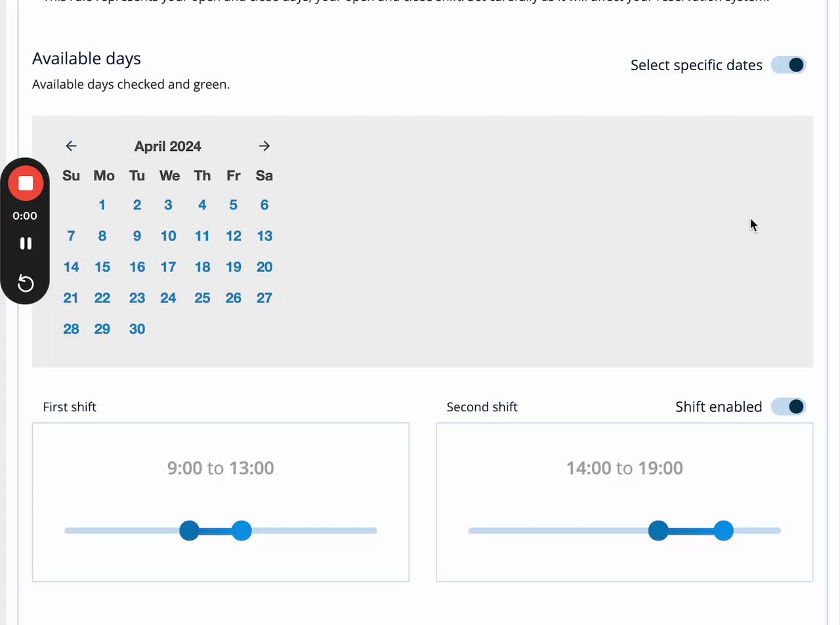Advance calendar to the next month
Screen dimensions: 840x625
(x=264, y=146)
